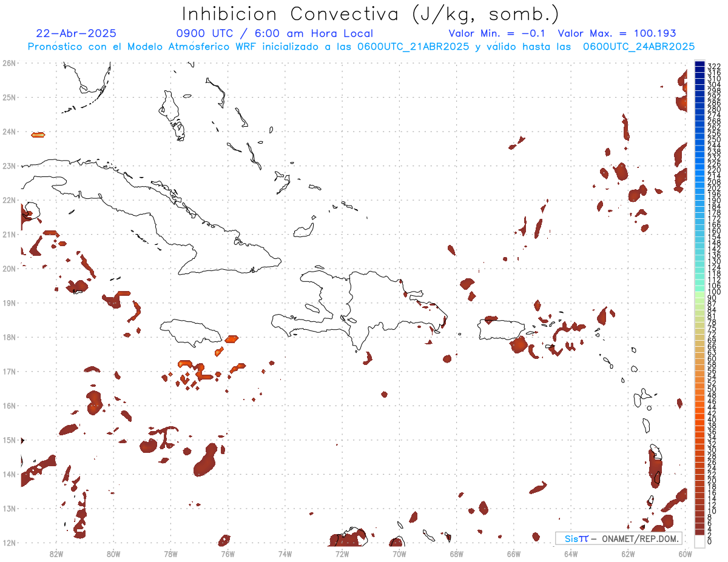Click the 20N latitude label

coord(8,268)
